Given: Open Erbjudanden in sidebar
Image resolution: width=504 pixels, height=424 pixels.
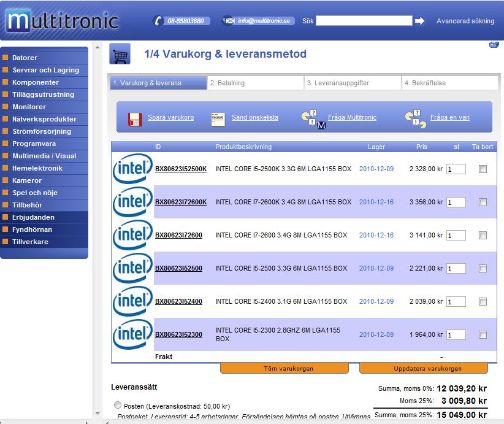Looking at the screenshot, I should tap(44, 217).
